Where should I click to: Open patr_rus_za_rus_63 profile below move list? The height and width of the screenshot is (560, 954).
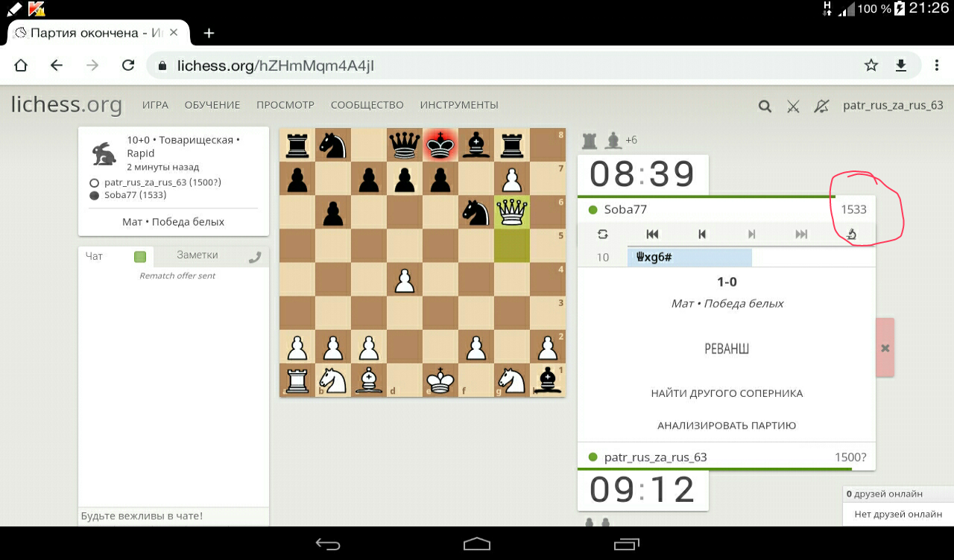pyautogui.click(x=655, y=457)
